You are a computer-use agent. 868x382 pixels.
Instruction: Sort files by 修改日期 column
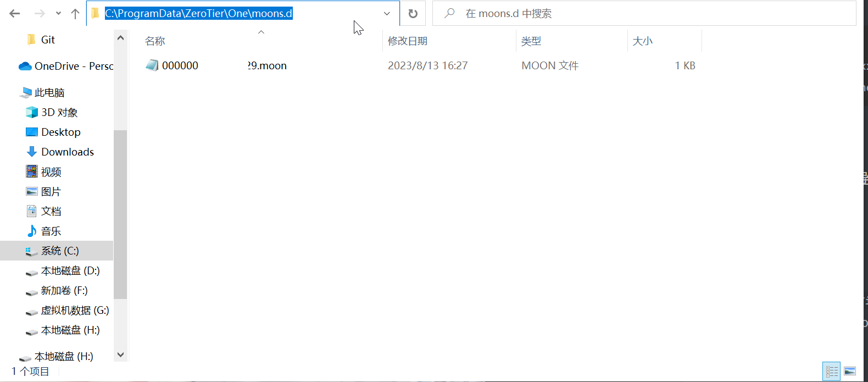408,41
